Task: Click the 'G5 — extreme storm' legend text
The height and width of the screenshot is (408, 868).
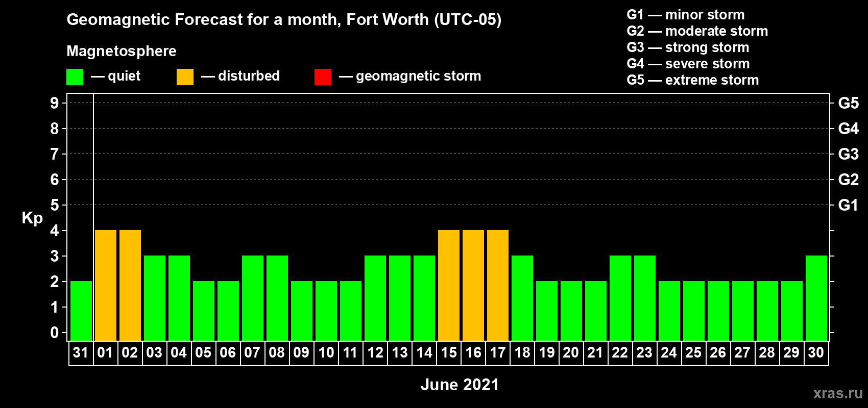Action: (x=692, y=80)
